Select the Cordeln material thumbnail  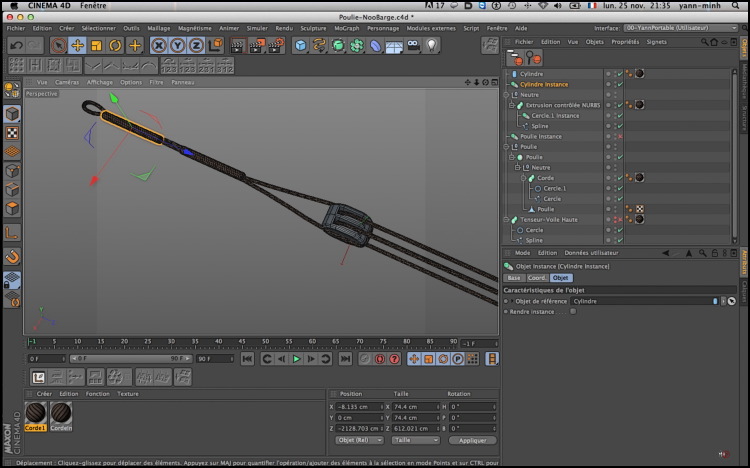pyautogui.click(x=61, y=417)
